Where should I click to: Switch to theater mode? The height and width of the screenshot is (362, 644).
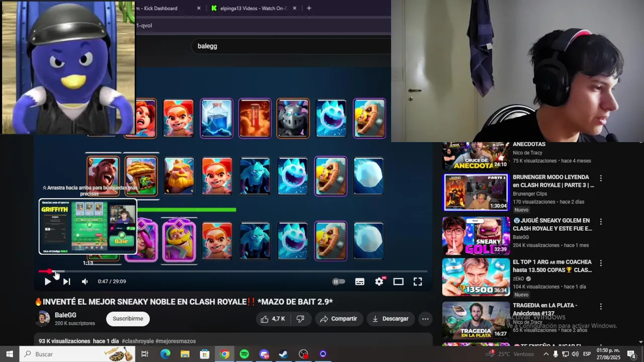(398, 282)
